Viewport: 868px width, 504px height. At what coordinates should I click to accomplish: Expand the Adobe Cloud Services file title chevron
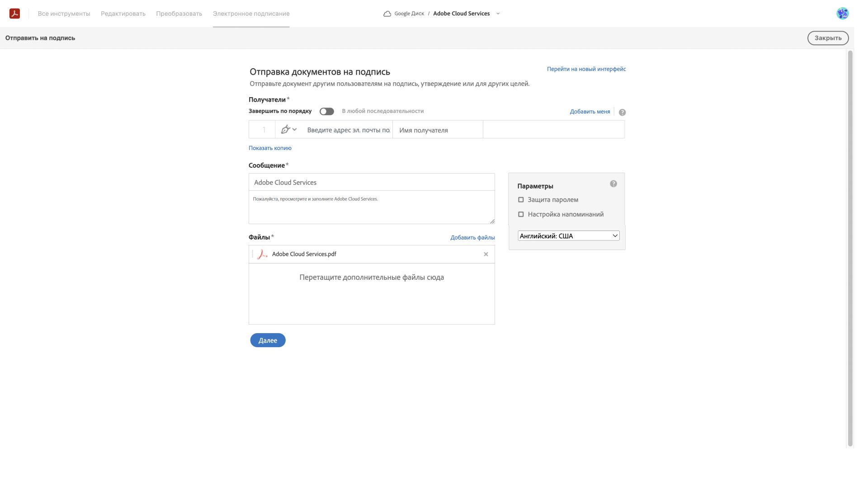click(x=498, y=14)
